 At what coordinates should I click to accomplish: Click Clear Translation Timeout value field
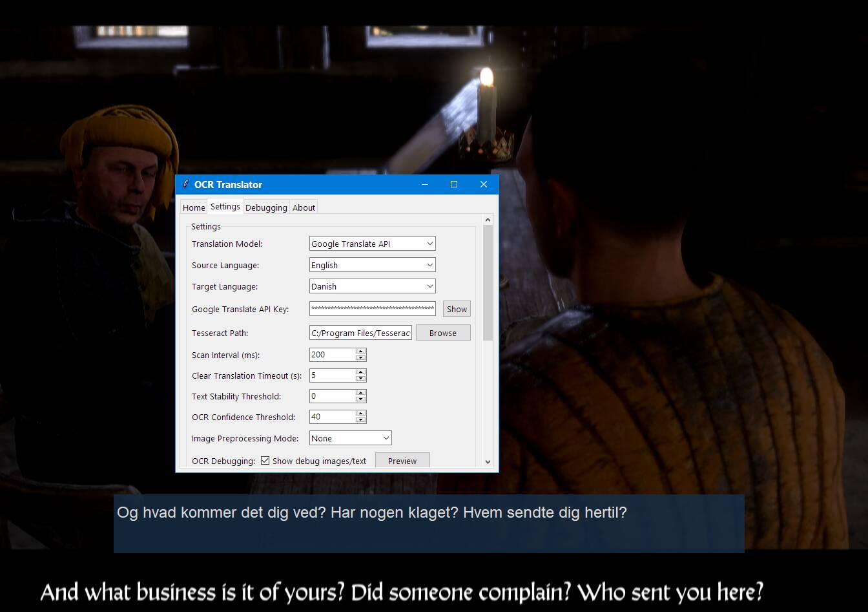click(x=333, y=375)
